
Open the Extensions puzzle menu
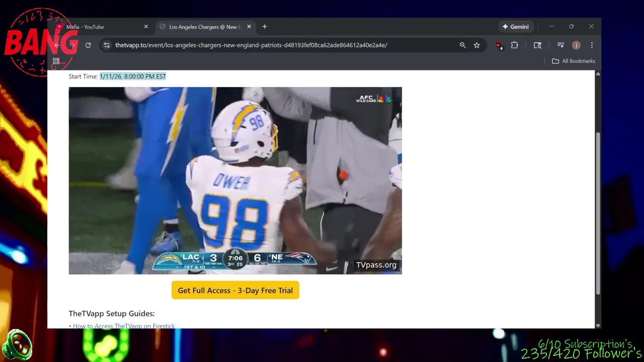(x=515, y=45)
